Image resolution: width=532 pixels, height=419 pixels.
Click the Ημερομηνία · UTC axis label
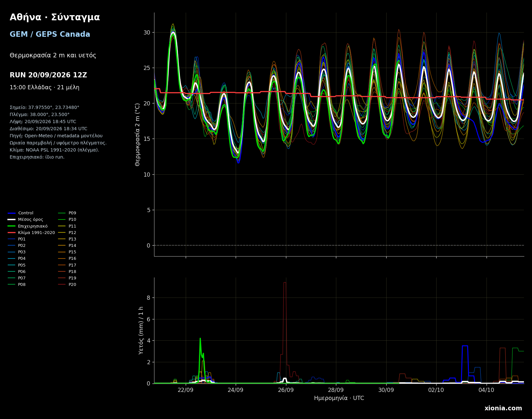339,398
